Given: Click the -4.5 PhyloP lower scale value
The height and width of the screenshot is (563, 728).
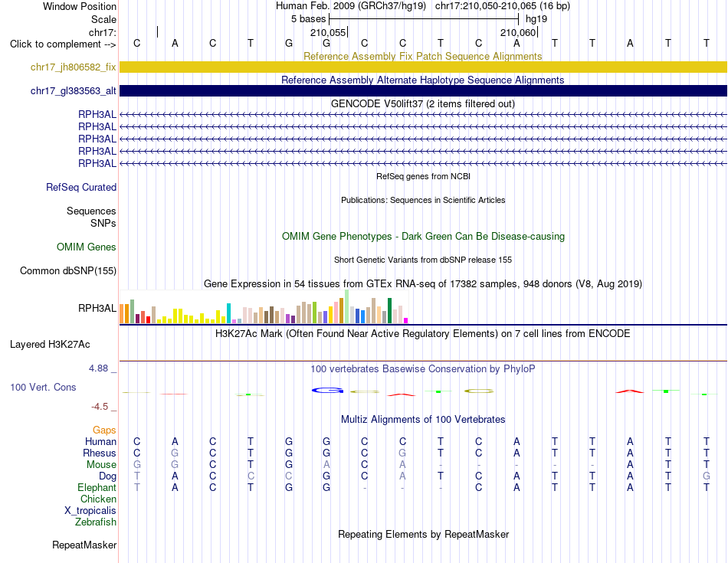Looking at the screenshot, I should [100, 407].
